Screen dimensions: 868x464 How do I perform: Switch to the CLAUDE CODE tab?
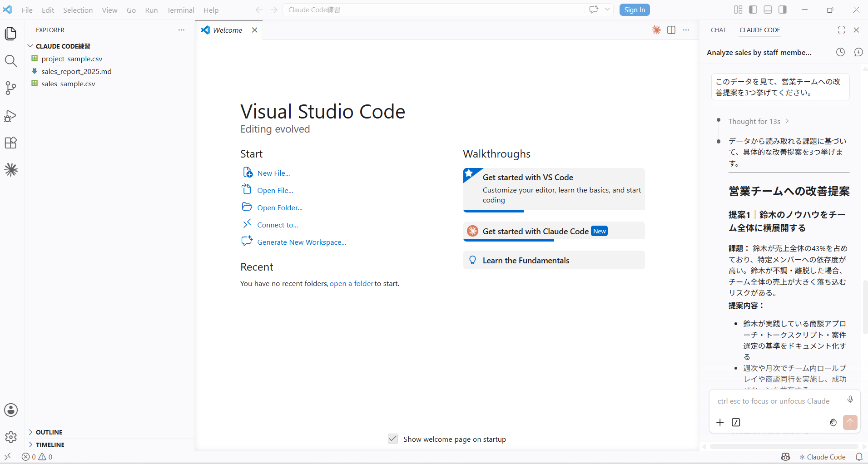coord(759,30)
